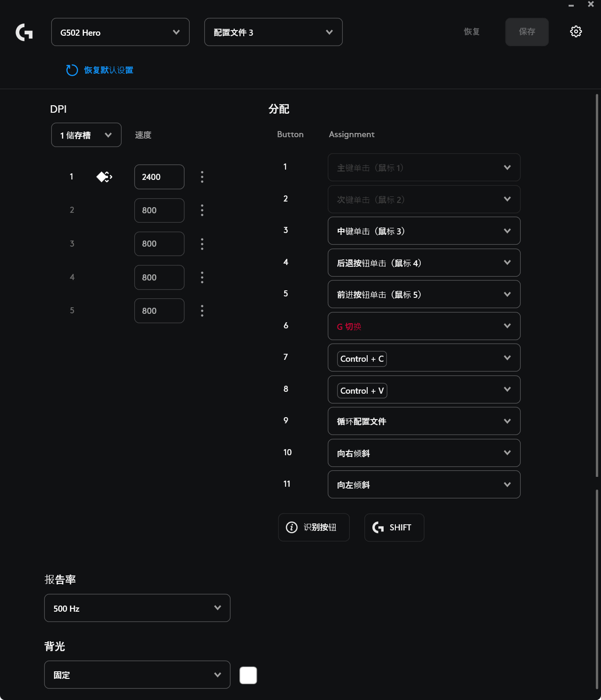Minimize the G HUB window
Screen dimensions: 601x700
pos(571,6)
